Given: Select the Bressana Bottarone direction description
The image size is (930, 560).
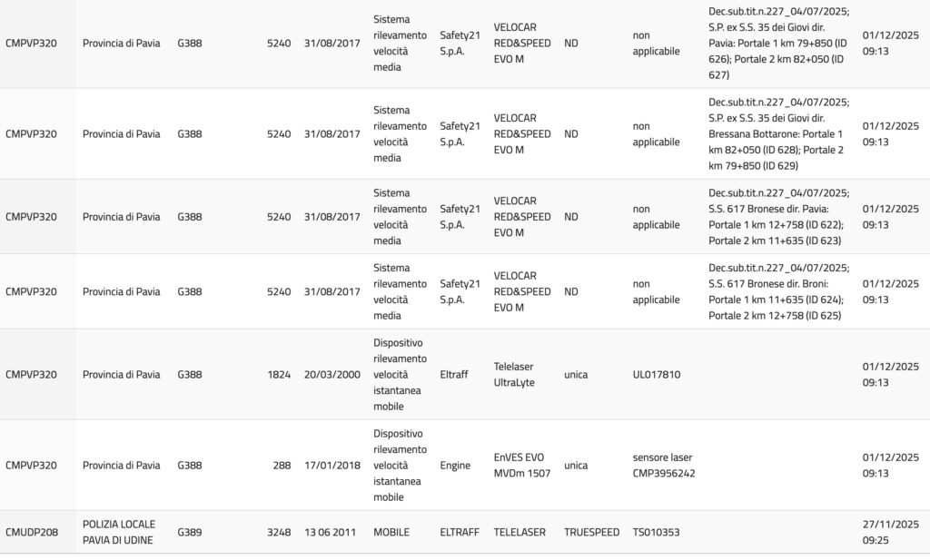Looking at the screenshot, I should [778, 133].
